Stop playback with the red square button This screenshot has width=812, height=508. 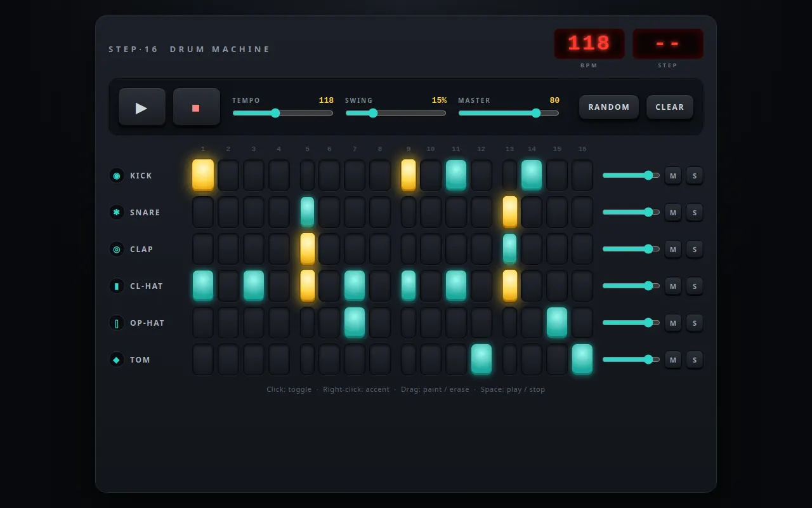click(x=197, y=107)
